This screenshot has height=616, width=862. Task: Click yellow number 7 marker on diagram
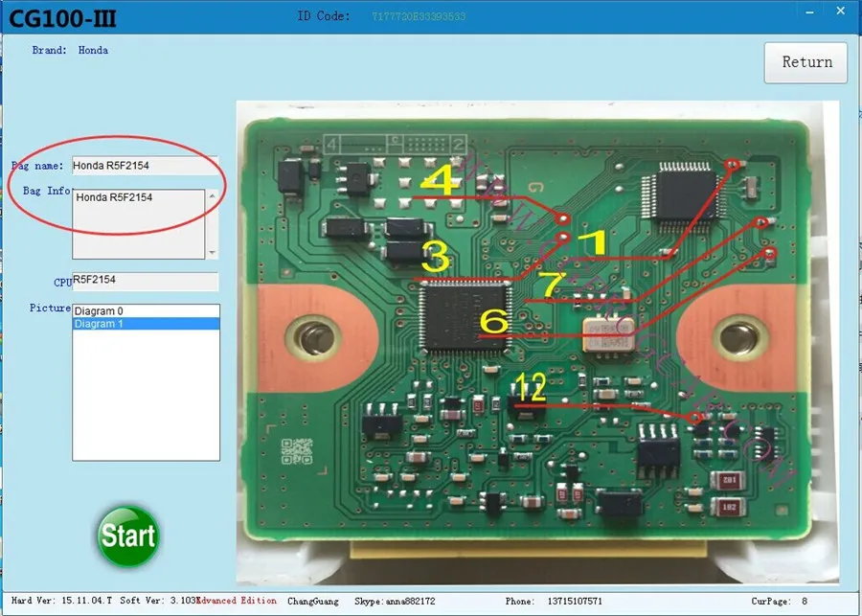pos(551,285)
